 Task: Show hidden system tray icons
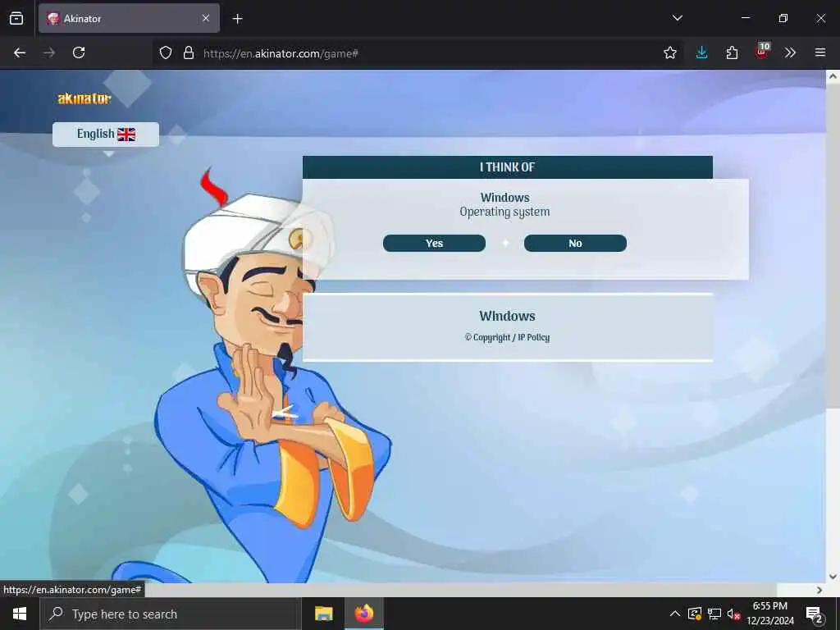pyautogui.click(x=675, y=614)
